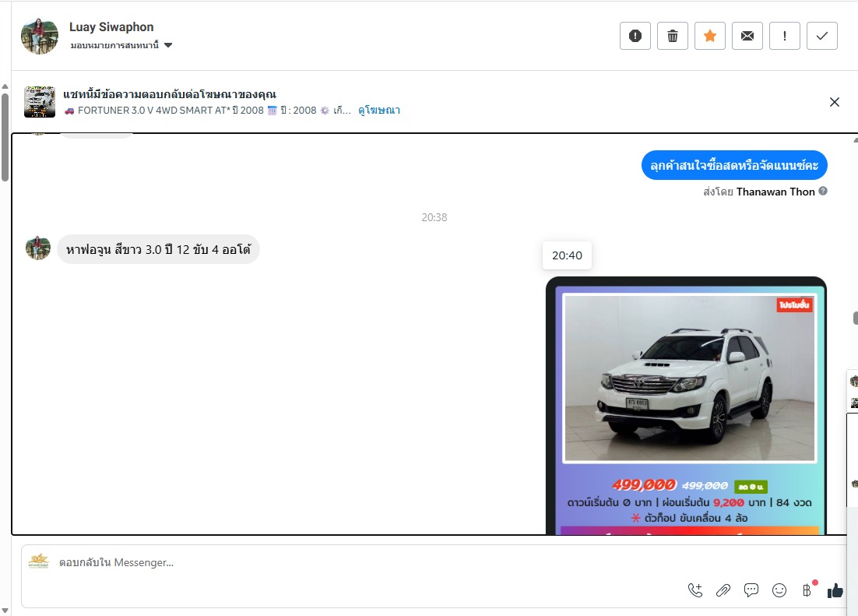
Task: Open the Fortuner ad thumbnail in banner
Action: click(x=40, y=102)
